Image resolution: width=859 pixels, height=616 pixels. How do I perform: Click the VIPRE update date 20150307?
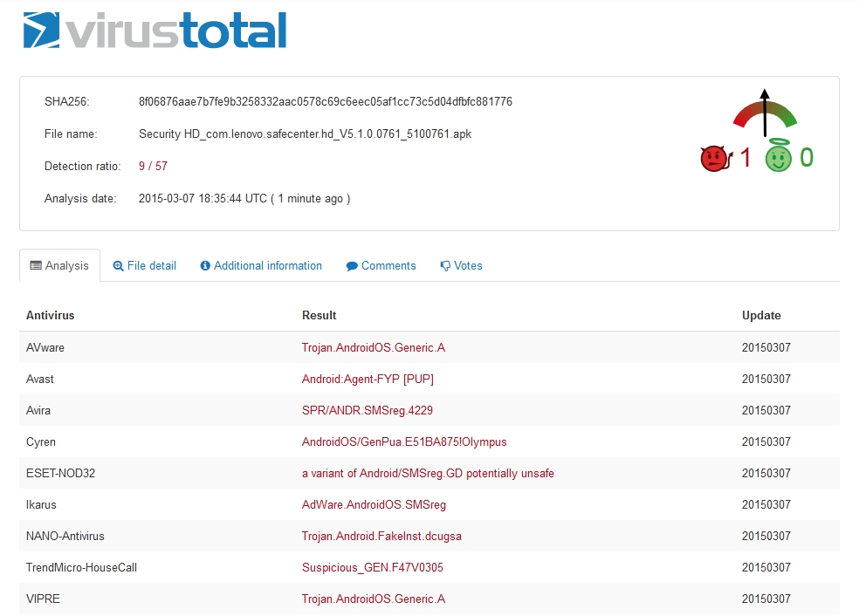(x=766, y=599)
